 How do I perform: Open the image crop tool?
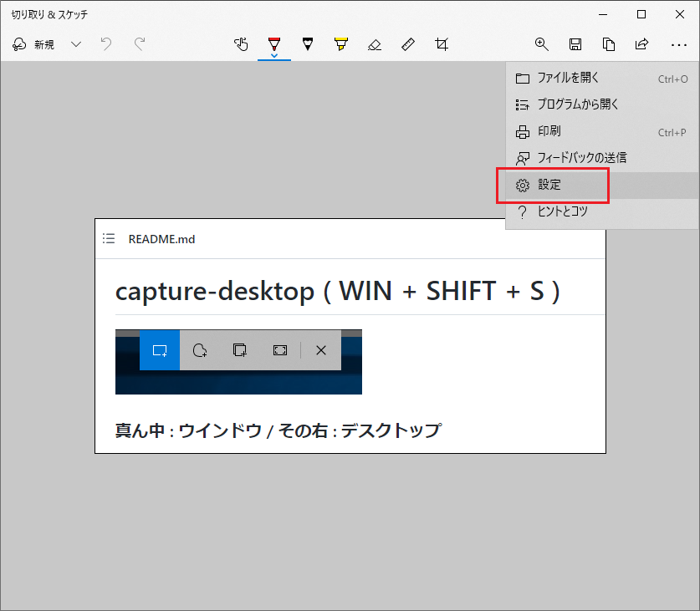442,44
